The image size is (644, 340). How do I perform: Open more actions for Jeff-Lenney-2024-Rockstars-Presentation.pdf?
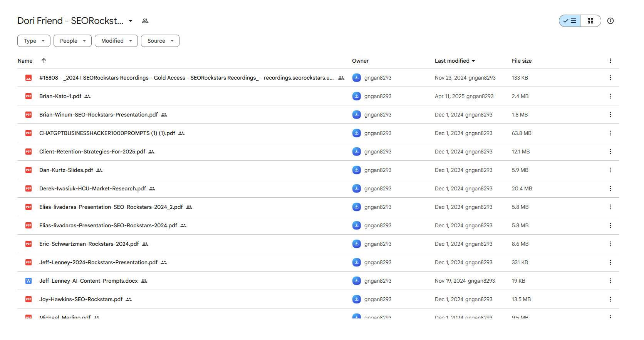(610, 262)
